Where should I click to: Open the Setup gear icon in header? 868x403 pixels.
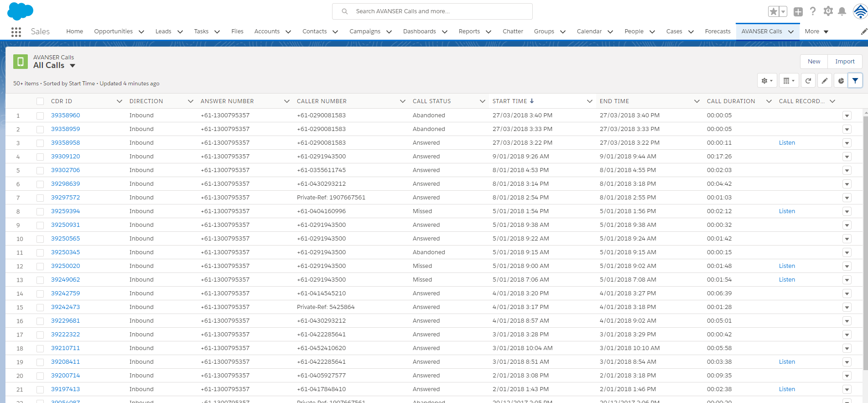[828, 11]
